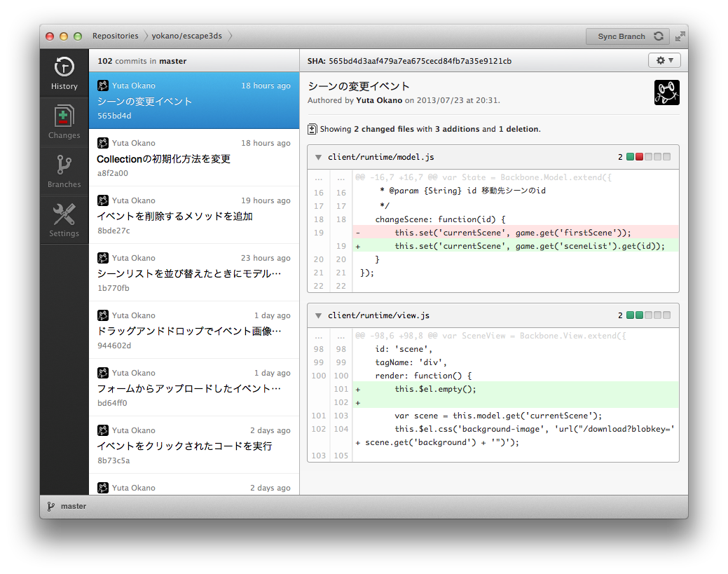This screenshot has width=728, height=574.
Task: Open the History panel in the sidebar
Action: [64, 74]
